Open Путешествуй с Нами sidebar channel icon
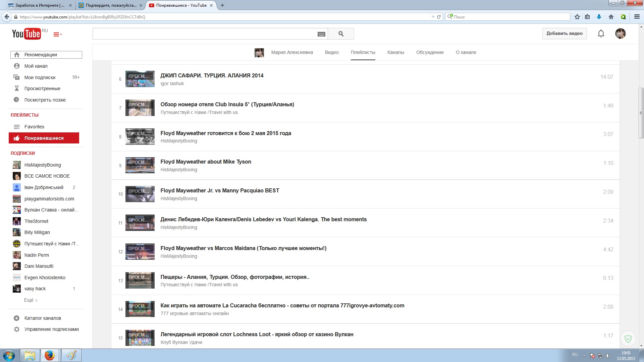Screen dimensions: 644x362 click(17, 244)
